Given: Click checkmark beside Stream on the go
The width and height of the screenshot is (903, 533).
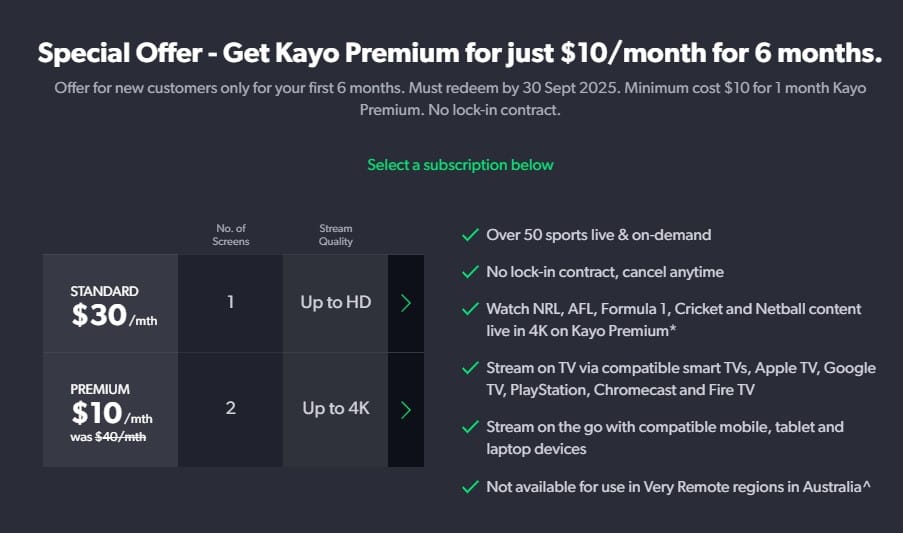Looking at the screenshot, I should (x=471, y=427).
